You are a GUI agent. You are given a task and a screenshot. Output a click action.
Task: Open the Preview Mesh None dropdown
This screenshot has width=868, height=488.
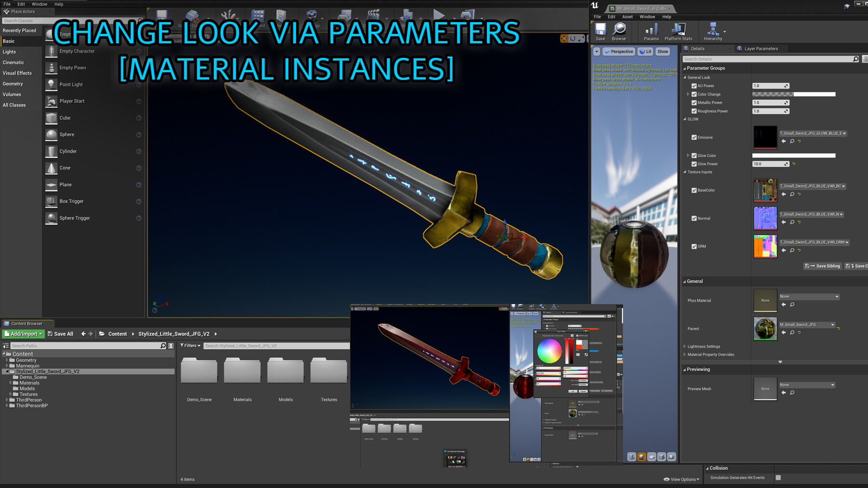coord(806,384)
